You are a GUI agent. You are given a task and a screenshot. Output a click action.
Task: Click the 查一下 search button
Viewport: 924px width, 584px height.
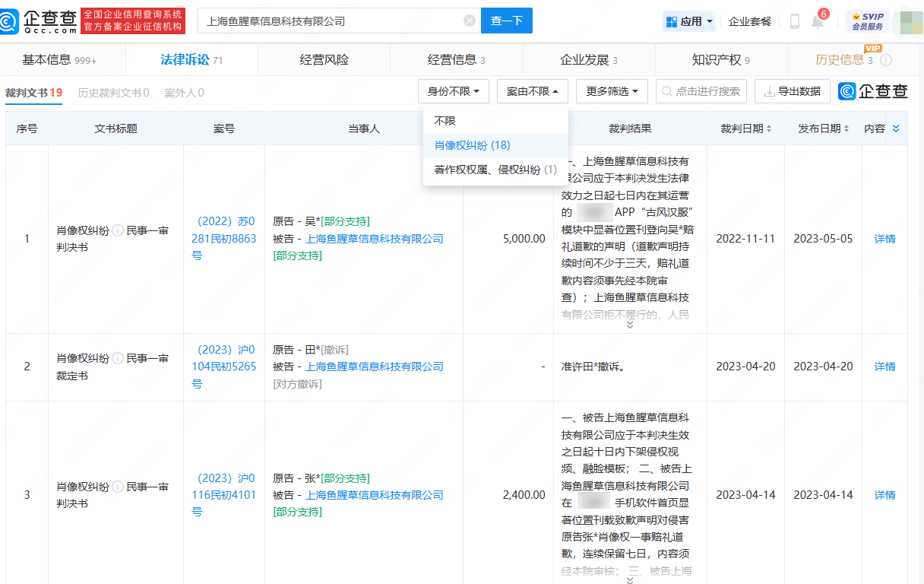pyautogui.click(x=507, y=21)
